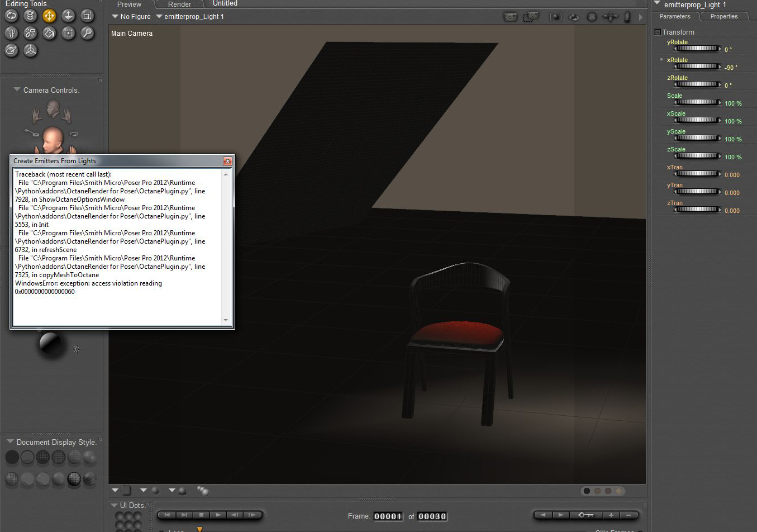The width and height of the screenshot is (757, 532).
Task: Adjust the zTran parameter dial
Action: [698, 210]
